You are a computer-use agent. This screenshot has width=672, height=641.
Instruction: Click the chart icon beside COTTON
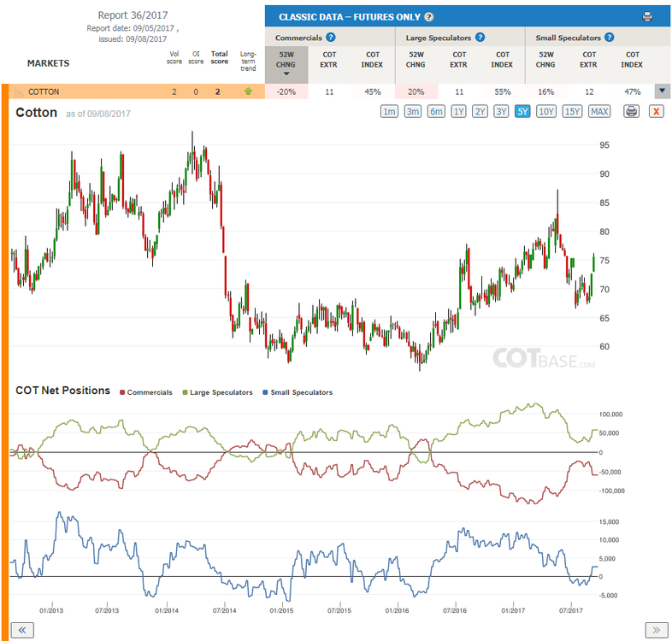pos(19,91)
